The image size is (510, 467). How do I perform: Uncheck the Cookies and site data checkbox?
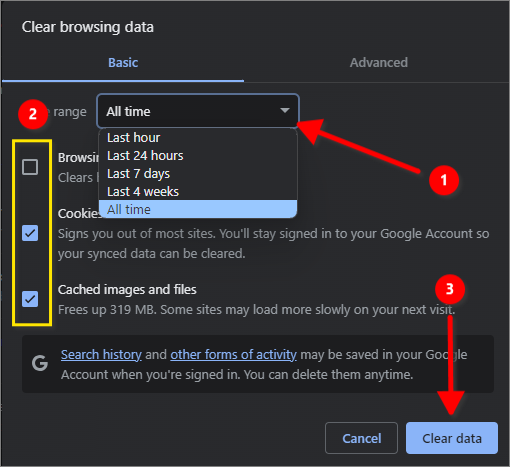coord(30,233)
